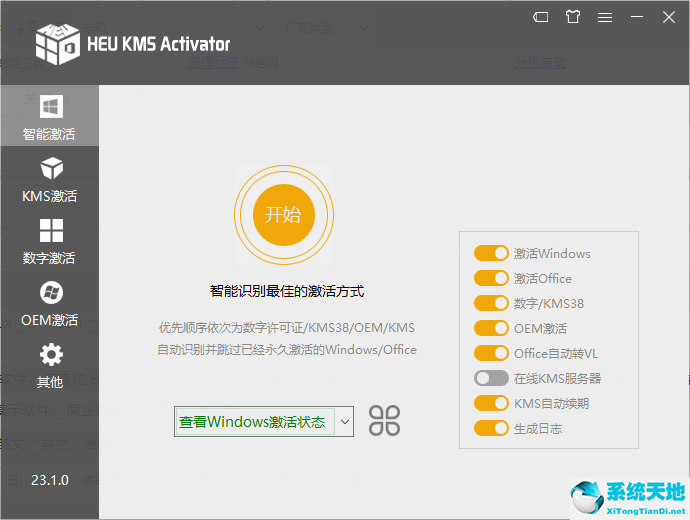
Task: Select the KMS激活 cube icon
Action: [51, 168]
